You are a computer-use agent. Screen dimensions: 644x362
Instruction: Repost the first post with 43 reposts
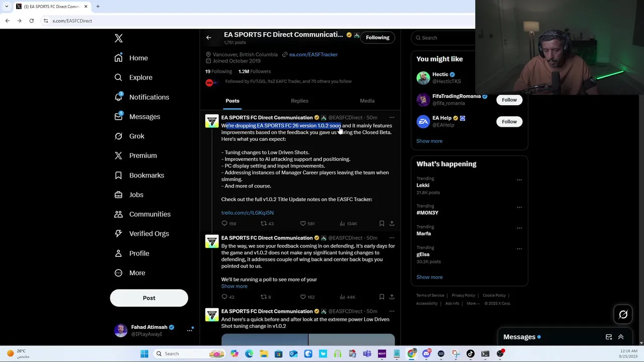pos(267,223)
